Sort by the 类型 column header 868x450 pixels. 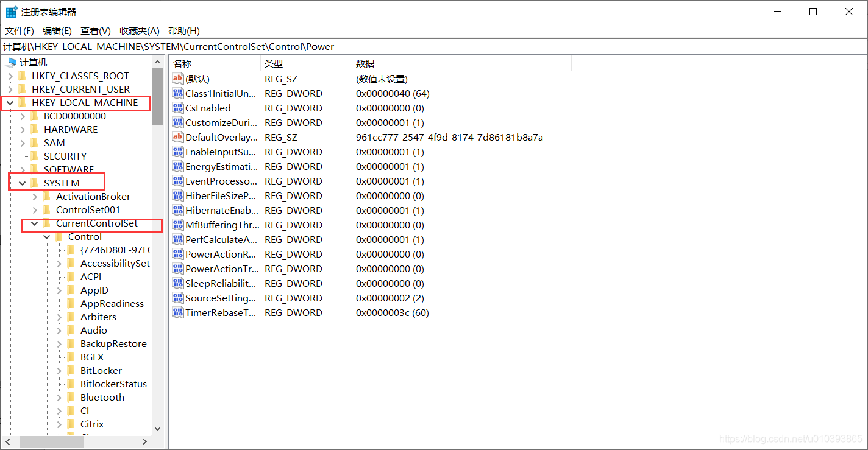click(x=306, y=63)
